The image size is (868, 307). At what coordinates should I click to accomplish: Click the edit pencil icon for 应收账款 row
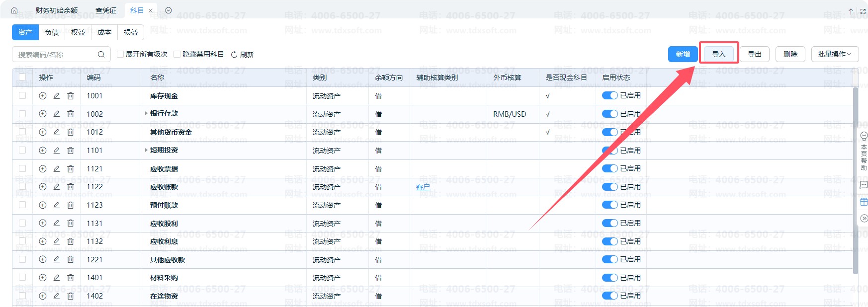coord(57,187)
